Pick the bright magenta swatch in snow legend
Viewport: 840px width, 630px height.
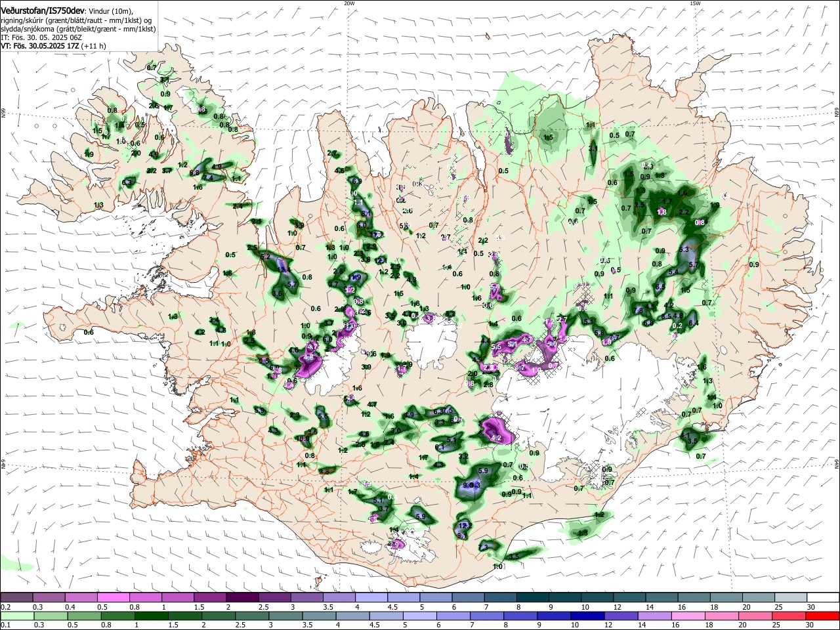tap(114, 598)
